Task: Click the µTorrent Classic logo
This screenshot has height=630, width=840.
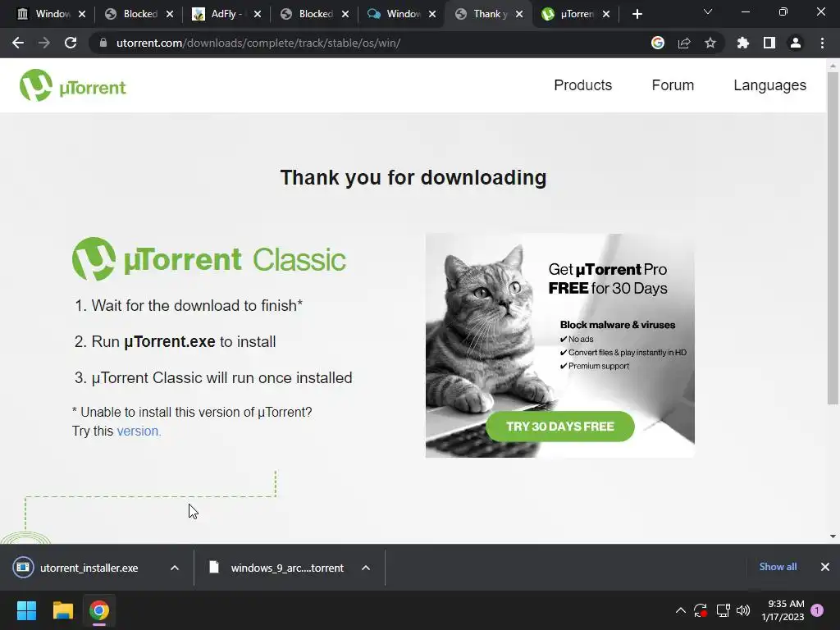Action: pyautogui.click(x=209, y=259)
